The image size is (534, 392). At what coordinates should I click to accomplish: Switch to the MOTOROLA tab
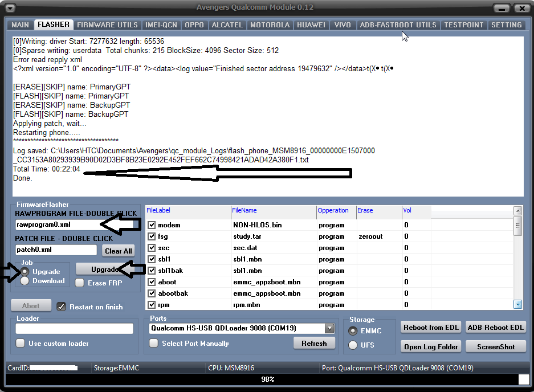pos(270,25)
